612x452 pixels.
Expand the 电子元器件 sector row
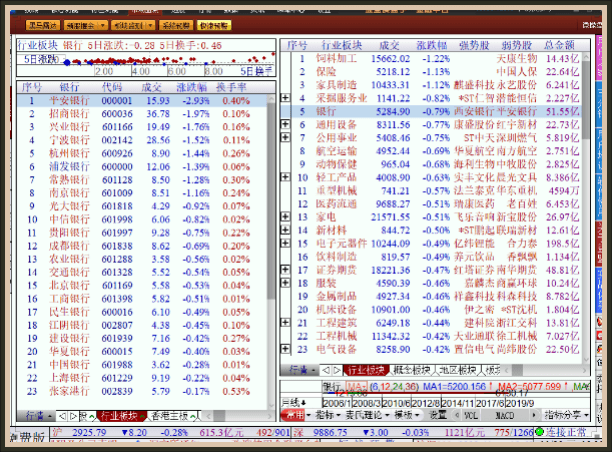click(x=285, y=243)
